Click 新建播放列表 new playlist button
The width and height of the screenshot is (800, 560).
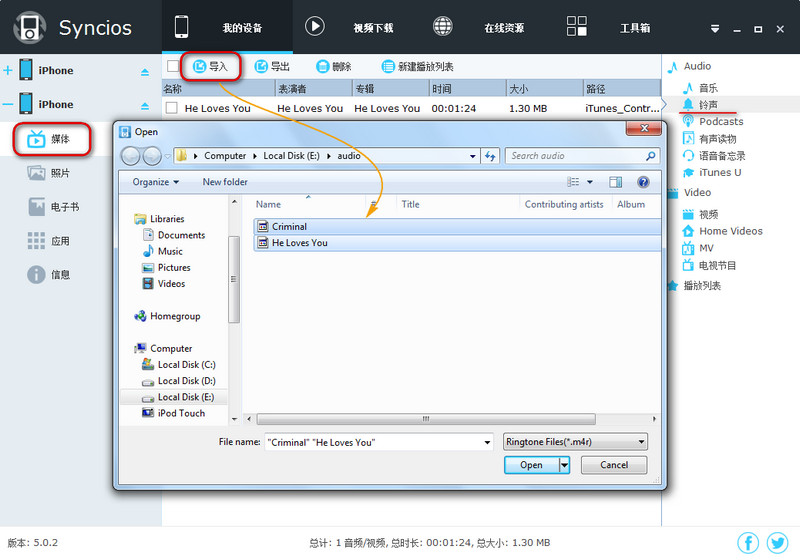(417, 66)
